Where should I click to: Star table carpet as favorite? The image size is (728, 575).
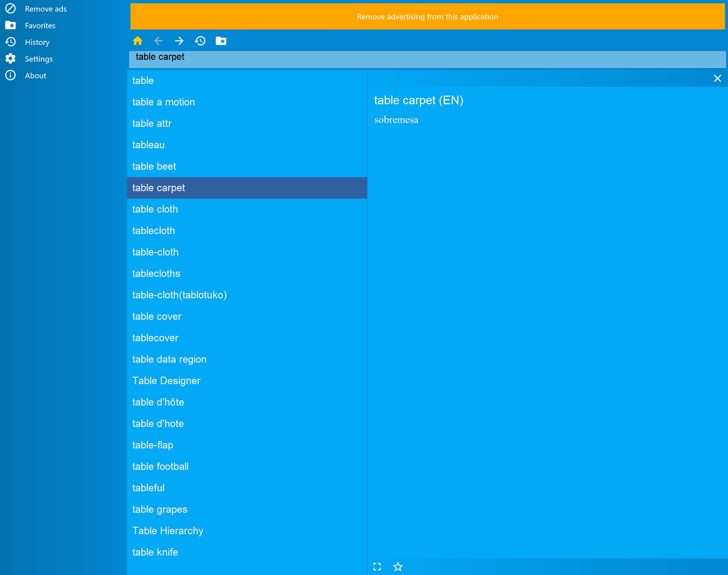coord(398,567)
